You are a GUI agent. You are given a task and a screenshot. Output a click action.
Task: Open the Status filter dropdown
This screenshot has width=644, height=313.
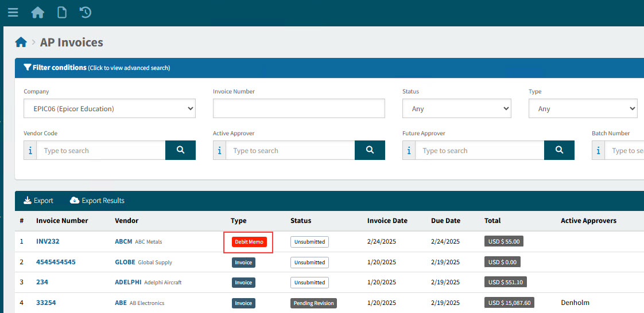point(456,108)
